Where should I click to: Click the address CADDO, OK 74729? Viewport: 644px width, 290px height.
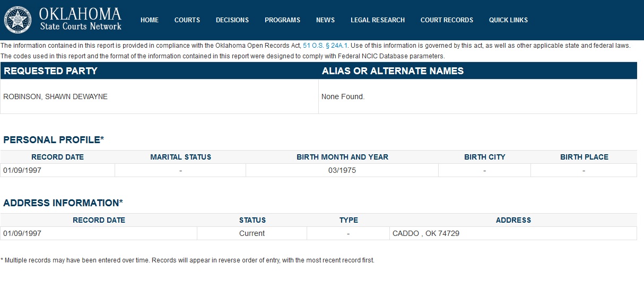point(425,233)
